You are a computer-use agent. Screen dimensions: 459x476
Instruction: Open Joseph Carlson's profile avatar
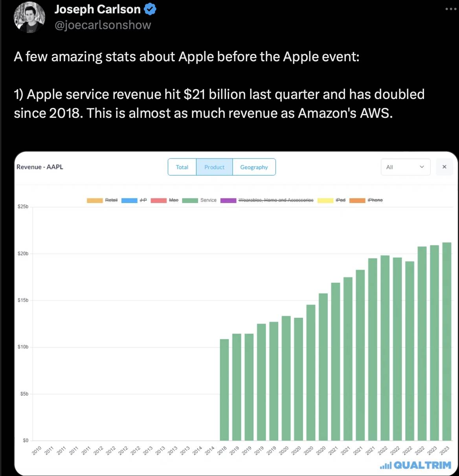[30, 17]
